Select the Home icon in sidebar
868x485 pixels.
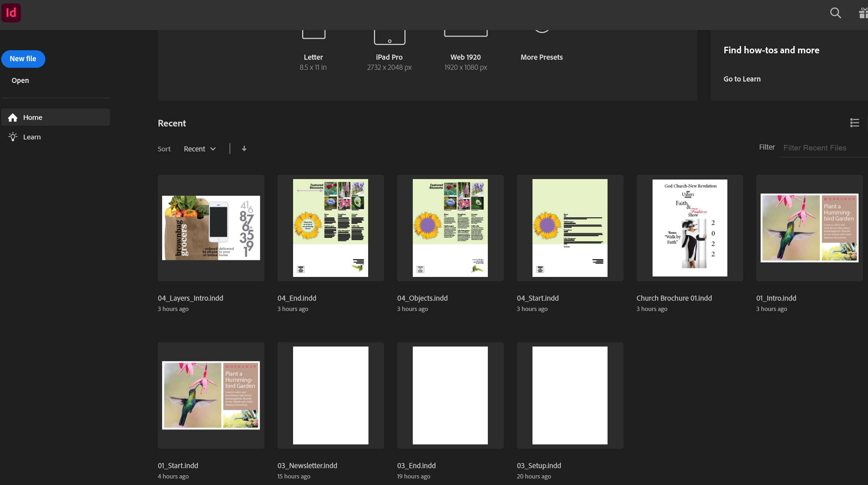point(13,117)
